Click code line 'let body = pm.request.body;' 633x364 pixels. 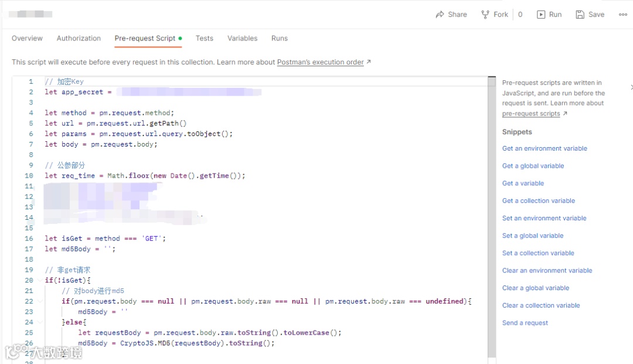click(101, 144)
